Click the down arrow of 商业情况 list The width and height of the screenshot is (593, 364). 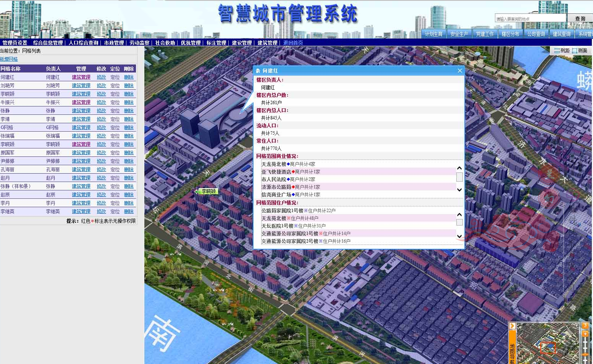tap(459, 190)
